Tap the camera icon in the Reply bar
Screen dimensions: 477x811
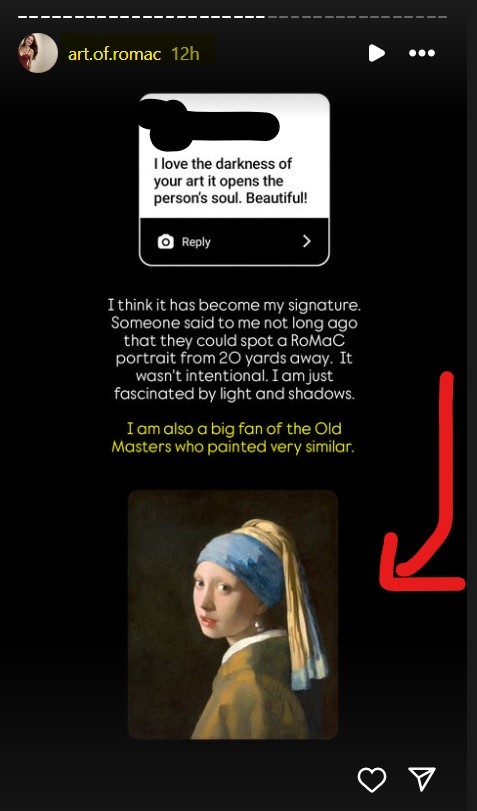166,242
